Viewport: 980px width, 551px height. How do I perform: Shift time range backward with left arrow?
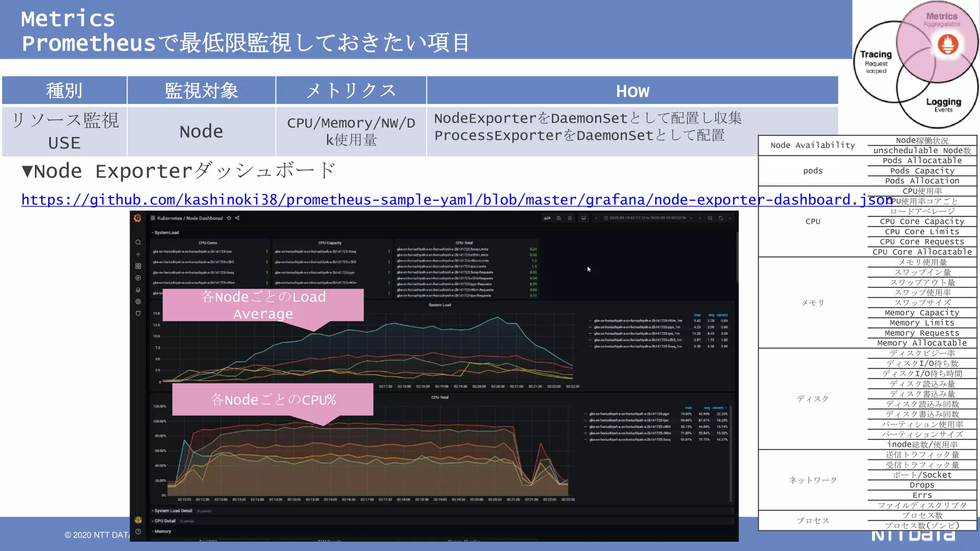pyautogui.click(x=596, y=218)
